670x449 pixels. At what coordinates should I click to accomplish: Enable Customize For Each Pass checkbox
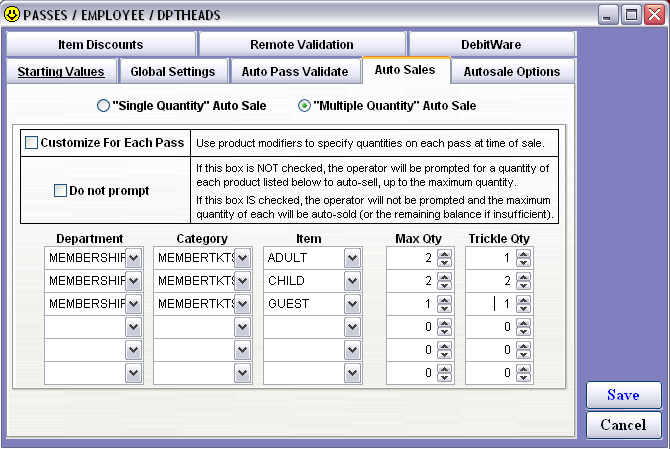tap(32, 143)
